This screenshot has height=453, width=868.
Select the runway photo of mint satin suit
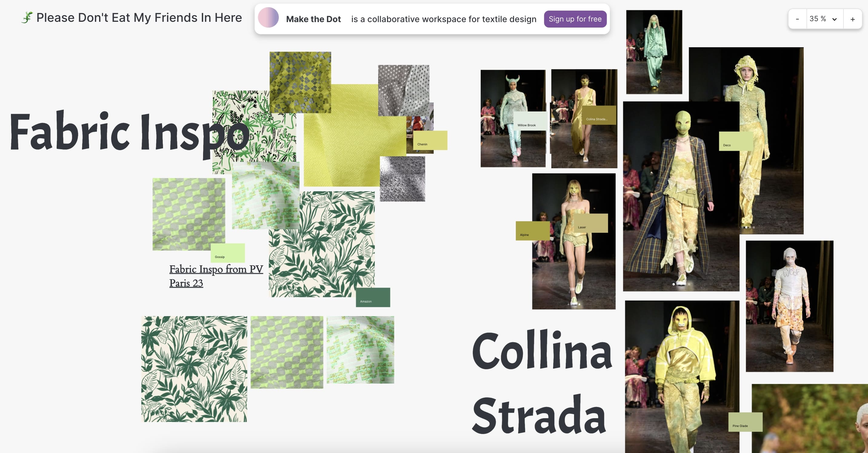pyautogui.click(x=654, y=52)
